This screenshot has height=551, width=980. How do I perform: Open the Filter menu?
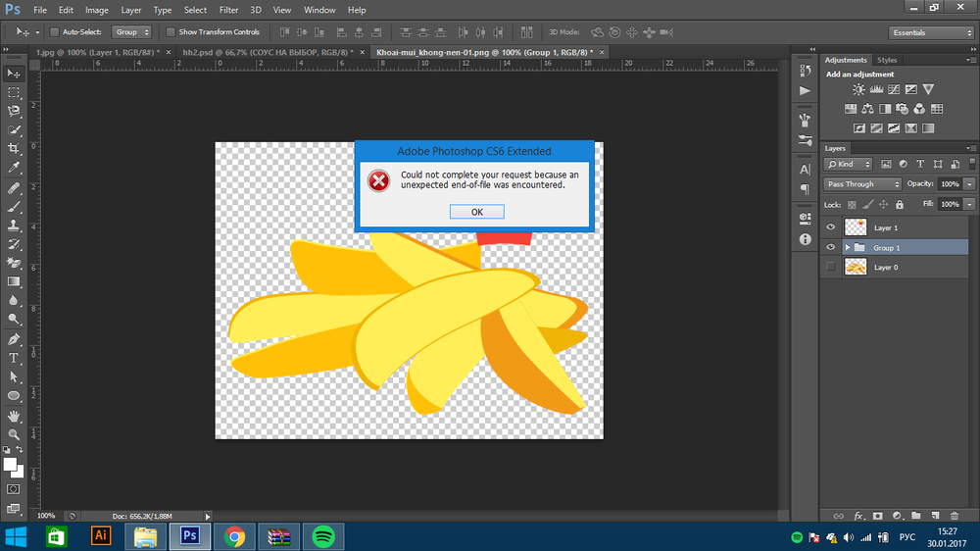point(228,10)
